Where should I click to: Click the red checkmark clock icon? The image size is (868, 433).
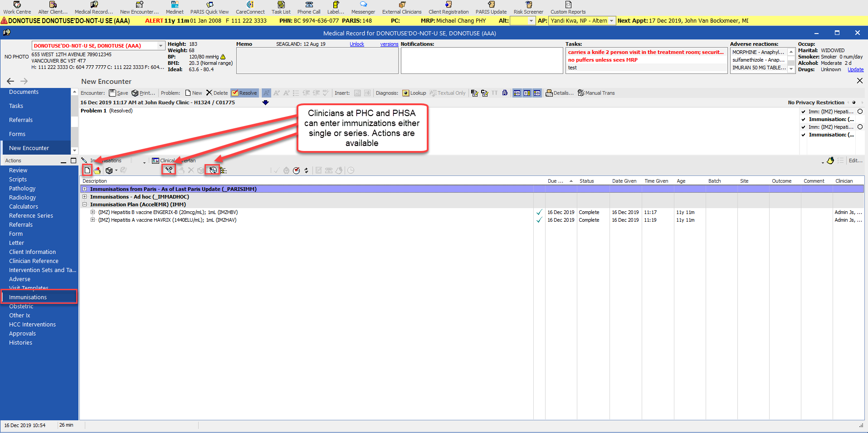point(297,170)
